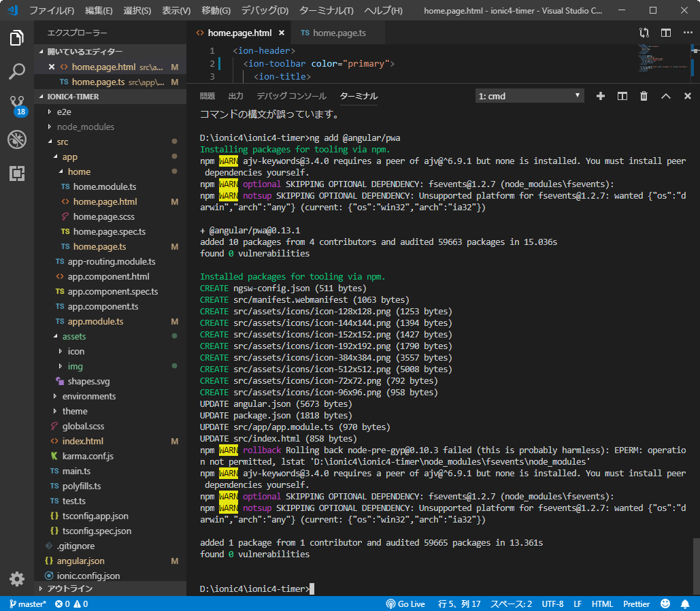Switch to the Debug Console panel tab

[x=292, y=96]
